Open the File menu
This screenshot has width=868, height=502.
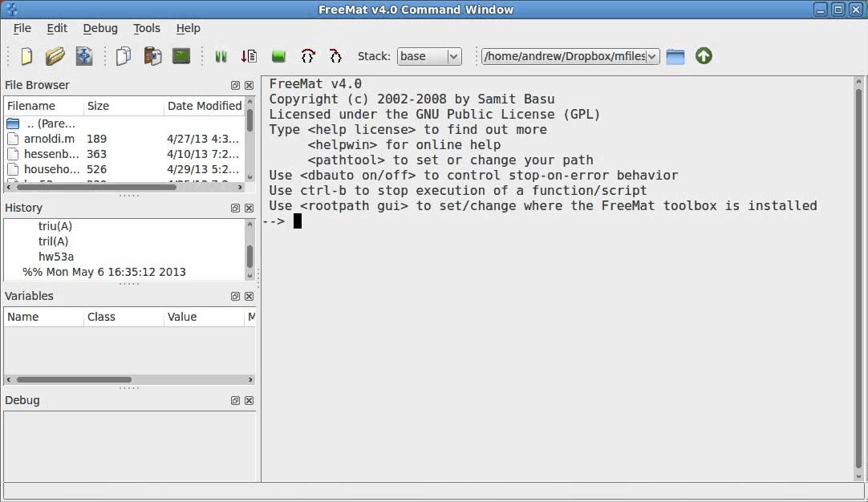(22, 28)
